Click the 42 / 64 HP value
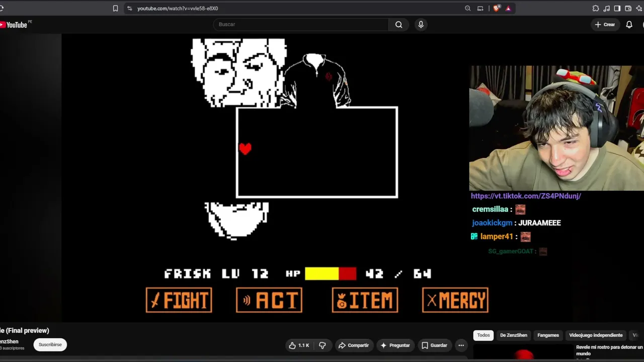644x362 pixels. [x=398, y=274]
